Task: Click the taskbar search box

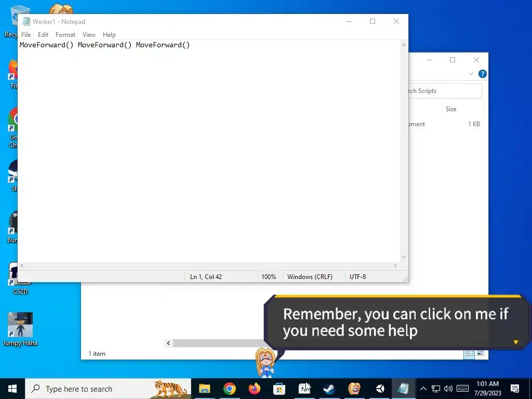Action: 108,389
